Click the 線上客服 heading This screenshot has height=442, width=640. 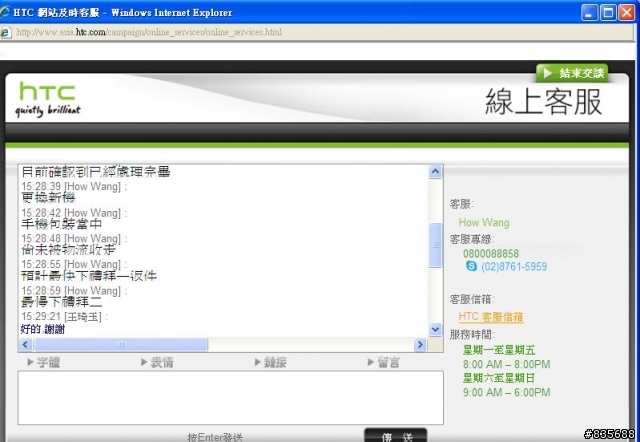pyautogui.click(x=543, y=102)
